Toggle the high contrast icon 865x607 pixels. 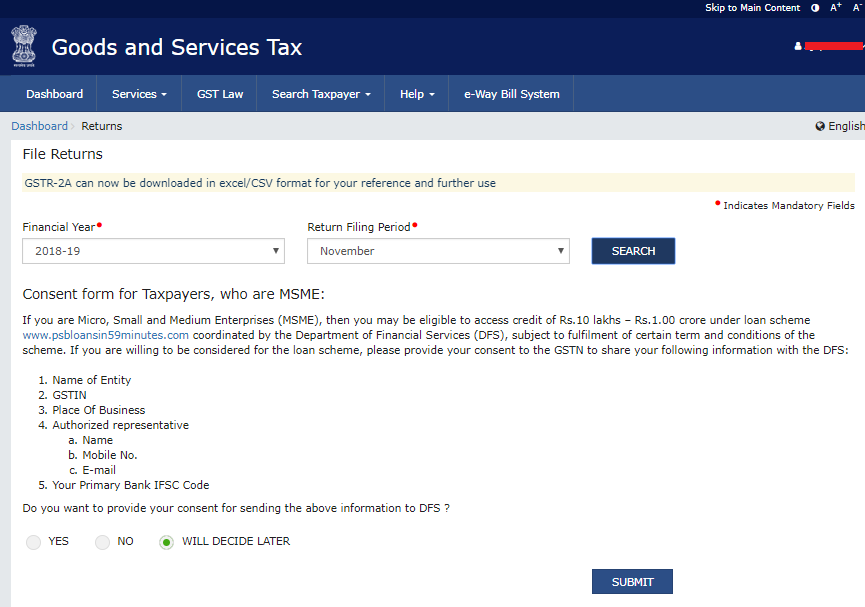(815, 8)
